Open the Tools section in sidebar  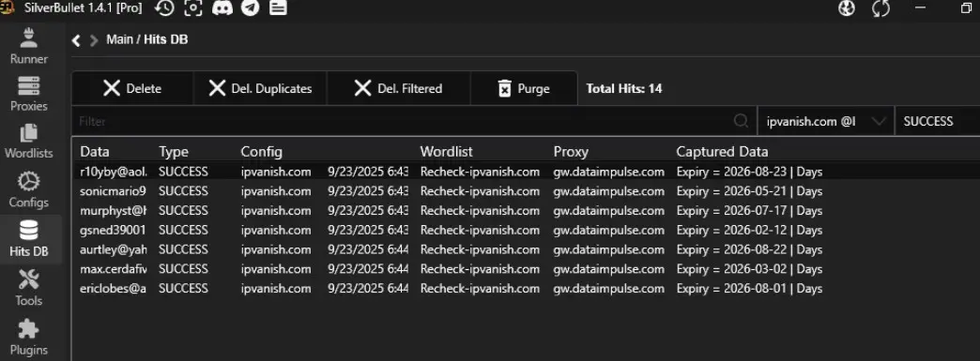(x=29, y=288)
